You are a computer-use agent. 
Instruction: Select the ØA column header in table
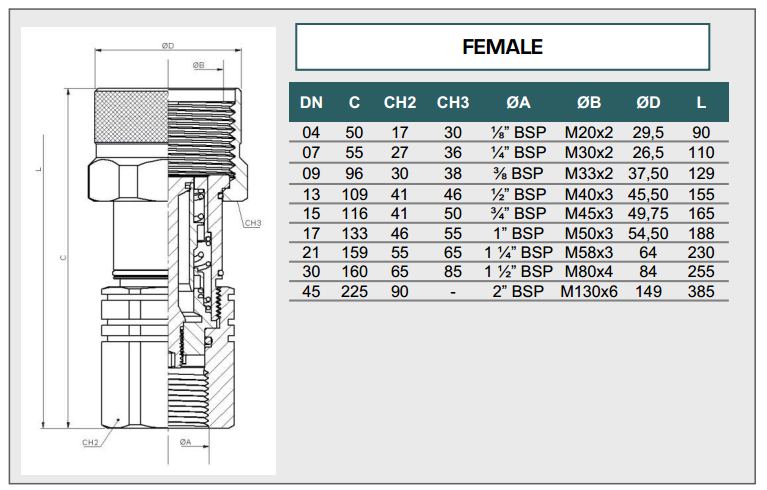point(518,102)
